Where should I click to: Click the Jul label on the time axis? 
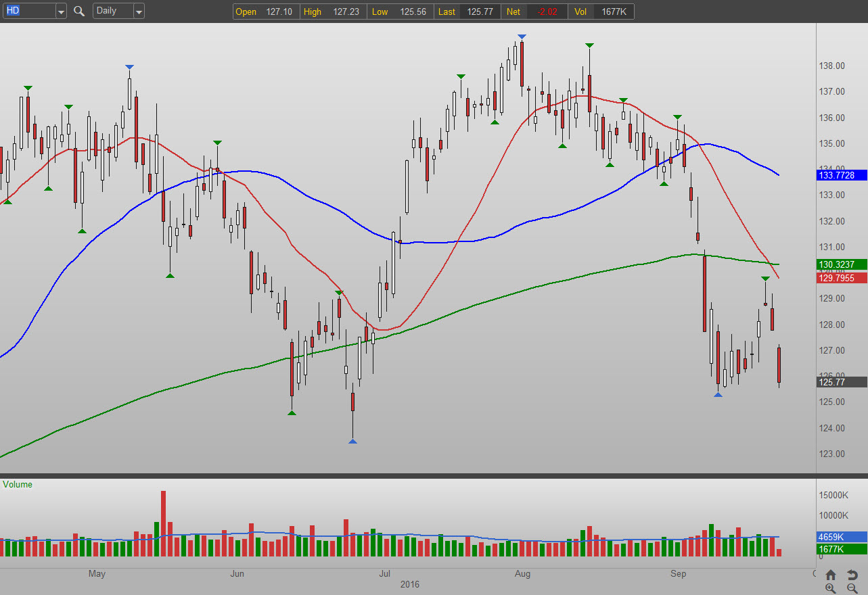[x=384, y=574]
